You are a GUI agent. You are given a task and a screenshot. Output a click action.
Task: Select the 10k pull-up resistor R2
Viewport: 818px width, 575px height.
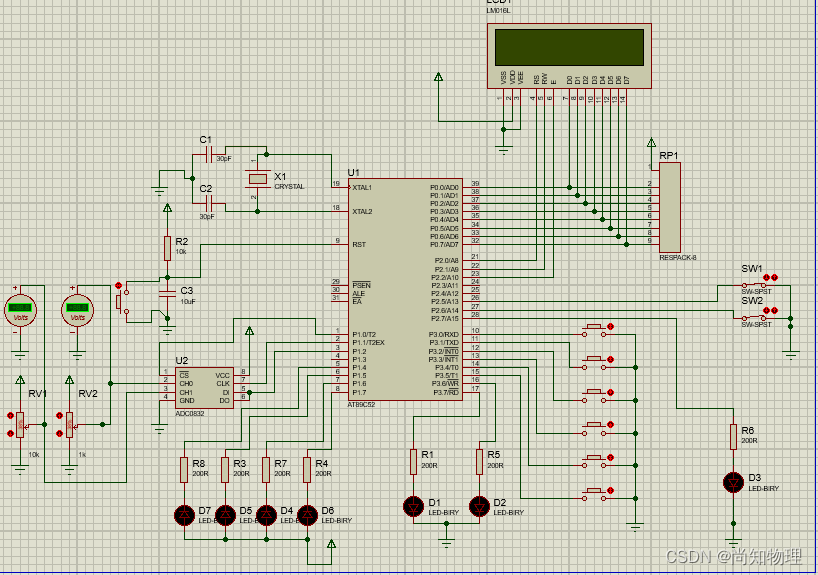click(x=167, y=248)
